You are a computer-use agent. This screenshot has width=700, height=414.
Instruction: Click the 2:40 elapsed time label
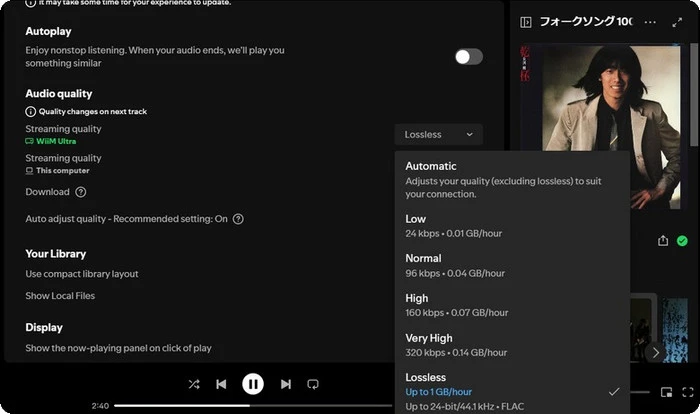coord(100,406)
